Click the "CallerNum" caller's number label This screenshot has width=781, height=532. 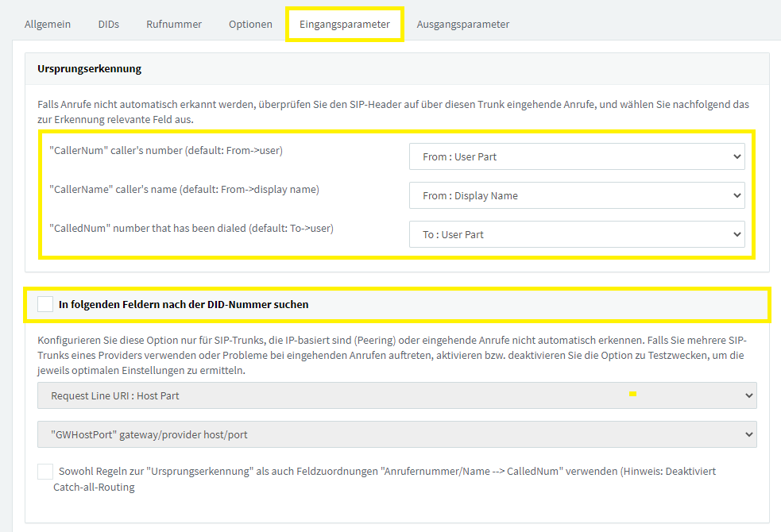point(166,150)
